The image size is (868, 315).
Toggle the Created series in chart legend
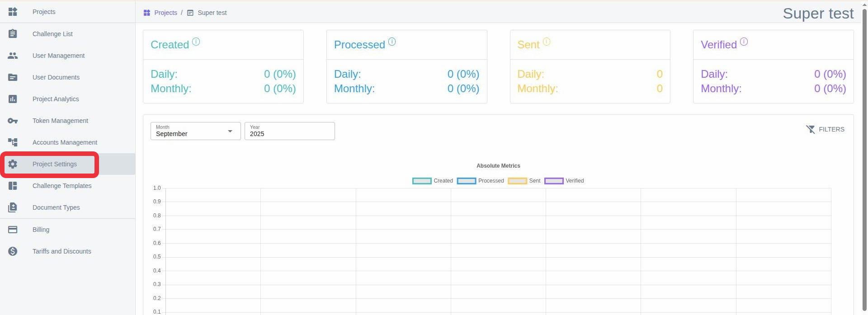[x=433, y=181]
